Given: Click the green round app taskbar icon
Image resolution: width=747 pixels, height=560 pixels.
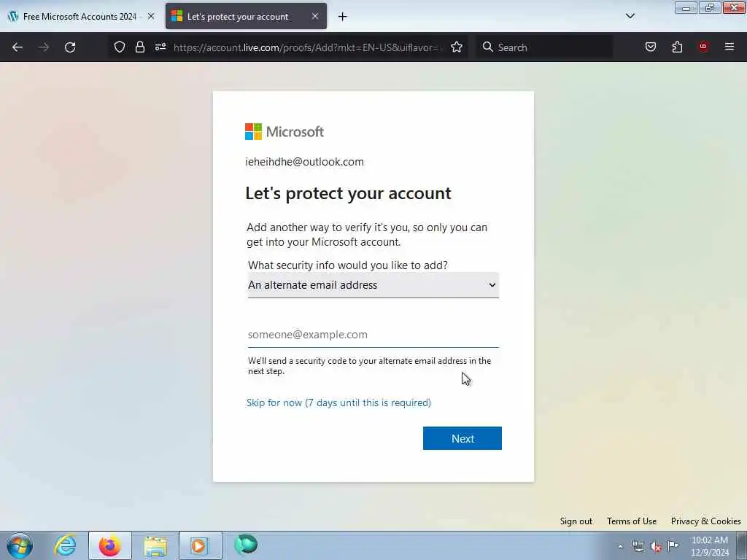Looking at the screenshot, I should (246, 545).
